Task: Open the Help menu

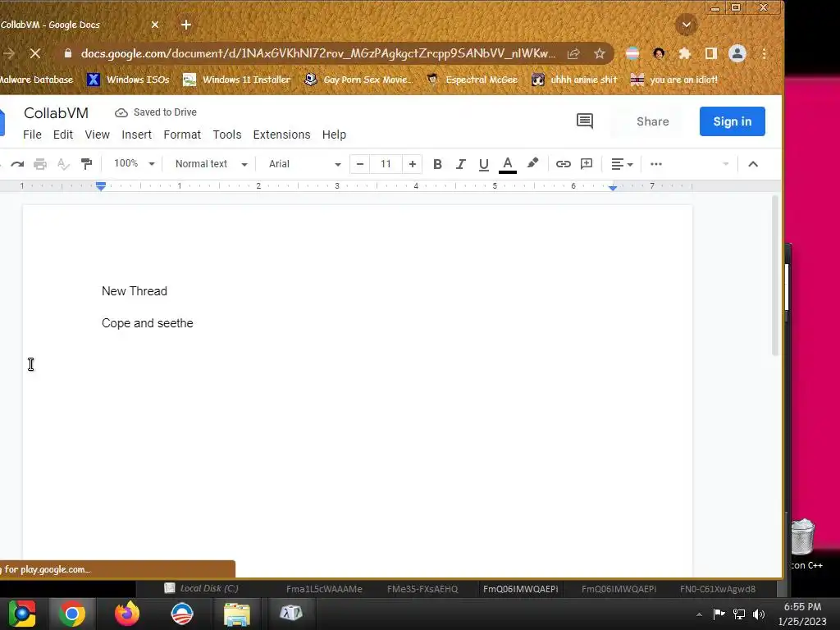Action: click(335, 135)
